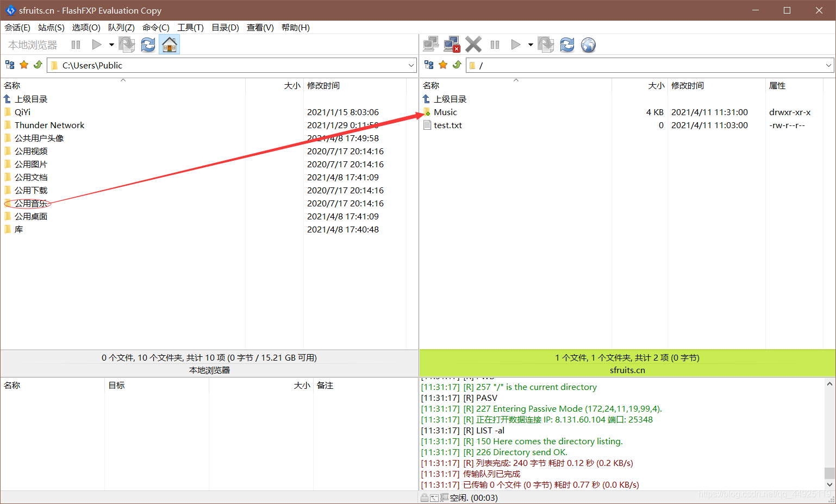Sort remote files by 修改时间 column header

716,86
